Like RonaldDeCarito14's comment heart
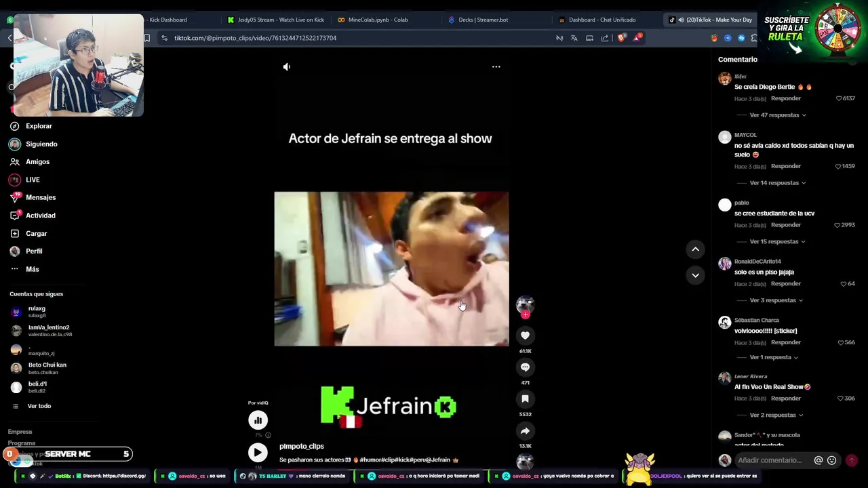 tap(844, 284)
